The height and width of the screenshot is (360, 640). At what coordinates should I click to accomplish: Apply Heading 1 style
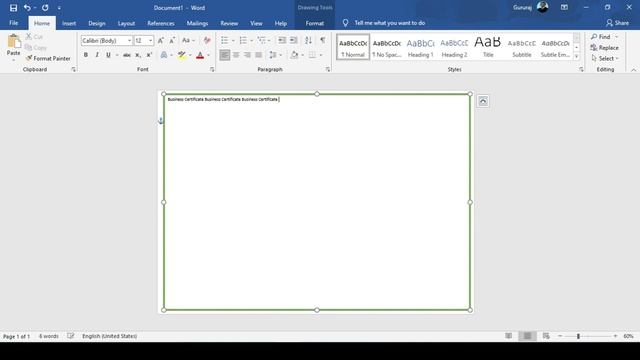(421, 47)
